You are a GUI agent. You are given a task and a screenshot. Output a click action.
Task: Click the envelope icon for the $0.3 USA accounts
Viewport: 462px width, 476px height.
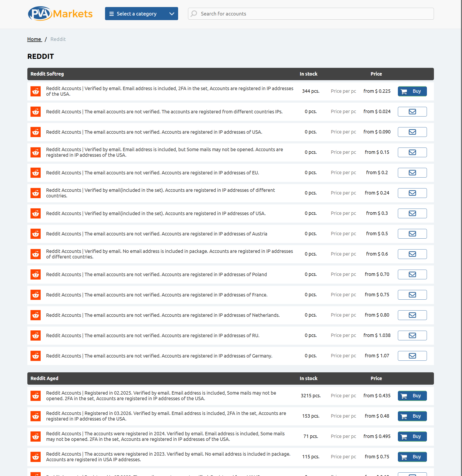click(412, 213)
